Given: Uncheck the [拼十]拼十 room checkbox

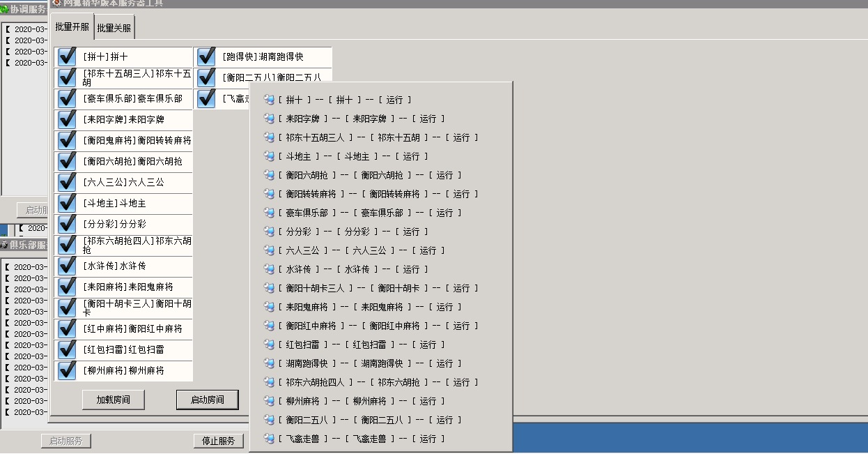Looking at the screenshot, I should pyautogui.click(x=67, y=57).
